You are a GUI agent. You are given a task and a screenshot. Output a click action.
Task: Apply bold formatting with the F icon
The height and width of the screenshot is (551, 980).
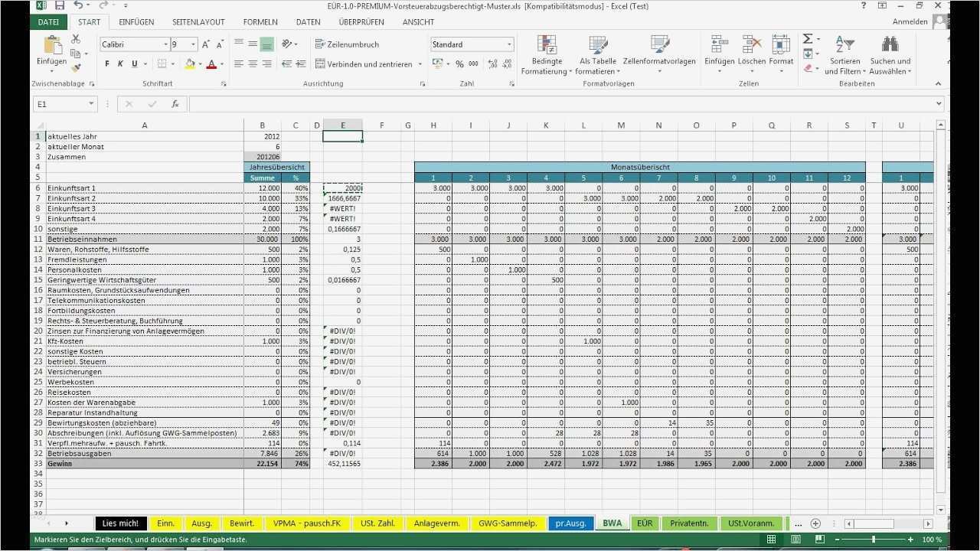[x=106, y=64]
